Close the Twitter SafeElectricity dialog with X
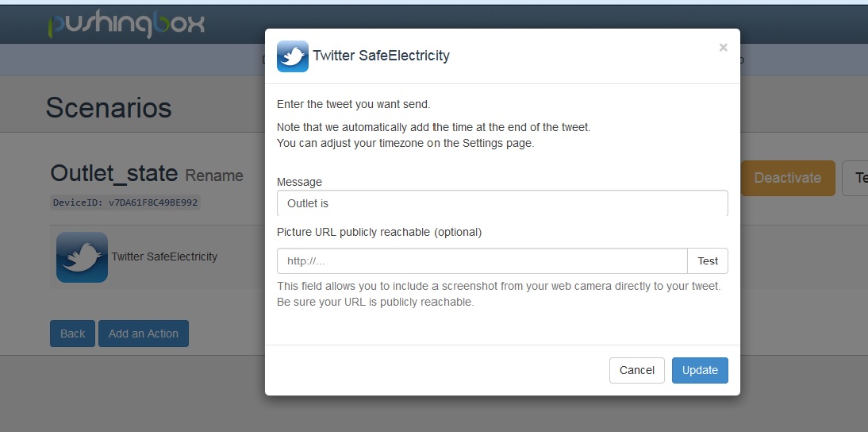 723,48
